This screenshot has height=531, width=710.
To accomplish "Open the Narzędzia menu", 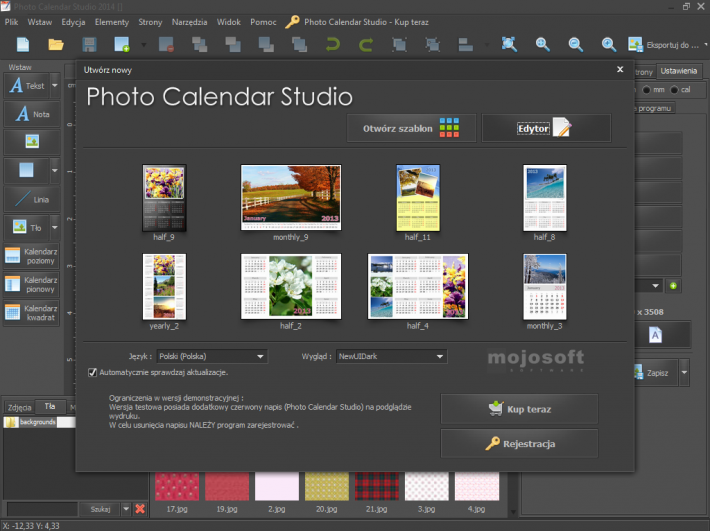I will pyautogui.click(x=189, y=22).
